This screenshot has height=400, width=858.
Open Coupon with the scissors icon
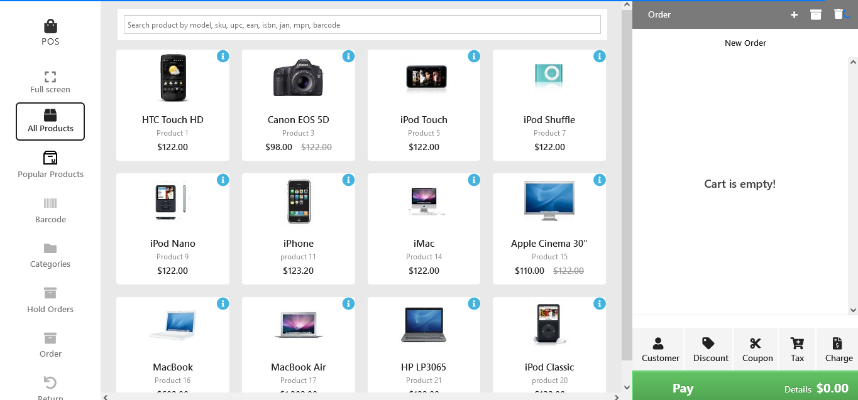pyautogui.click(x=757, y=348)
